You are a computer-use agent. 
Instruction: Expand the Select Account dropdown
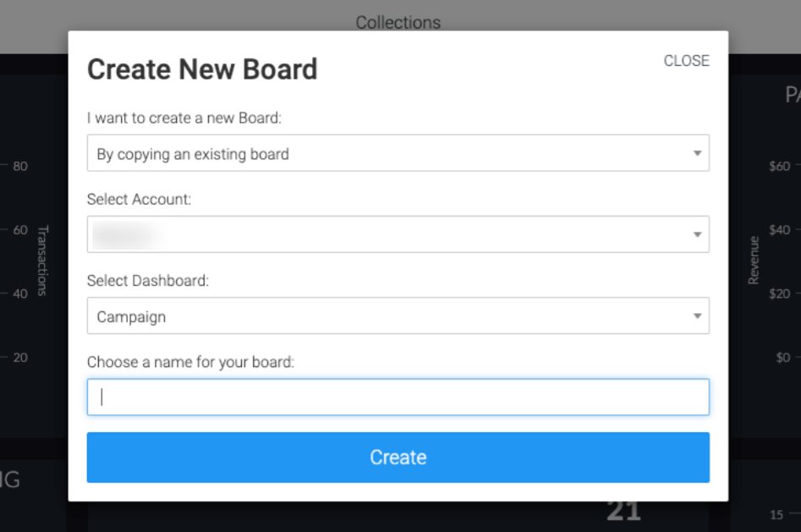point(398,234)
